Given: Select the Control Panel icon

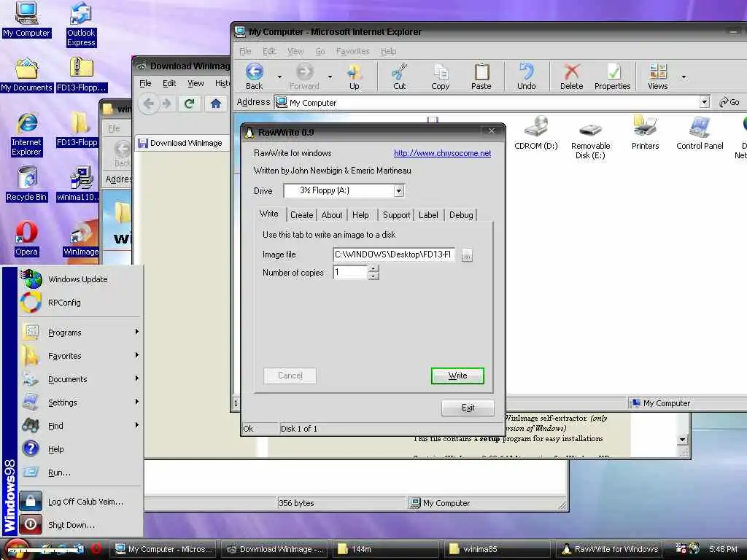Looking at the screenshot, I should 700,133.
